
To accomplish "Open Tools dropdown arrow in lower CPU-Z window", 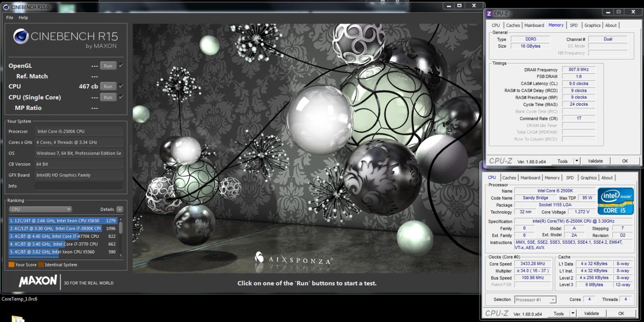I will [x=573, y=314].
